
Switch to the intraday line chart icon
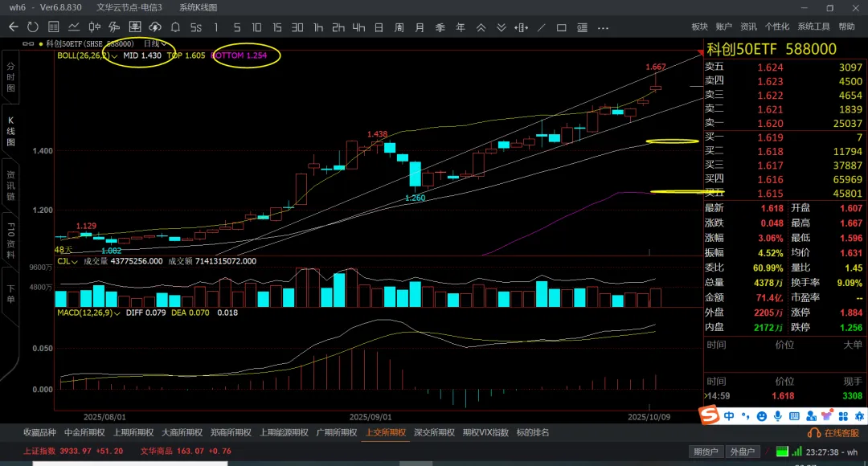[74, 27]
